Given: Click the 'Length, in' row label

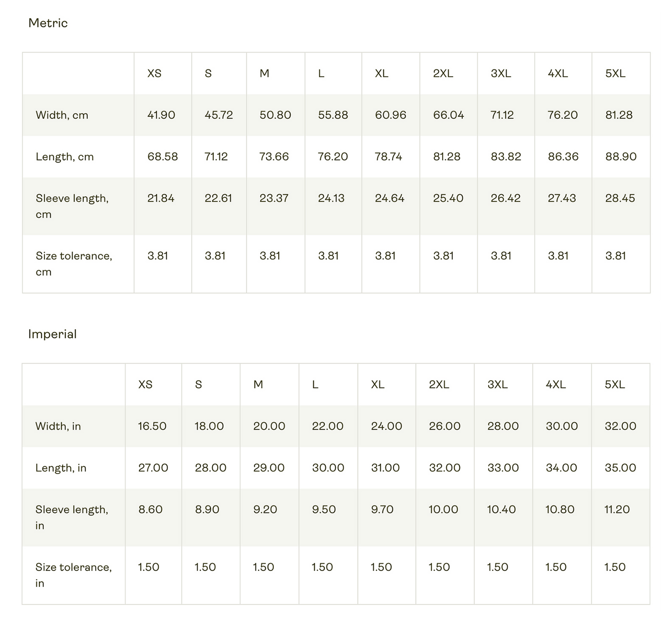Looking at the screenshot, I should click(61, 468).
